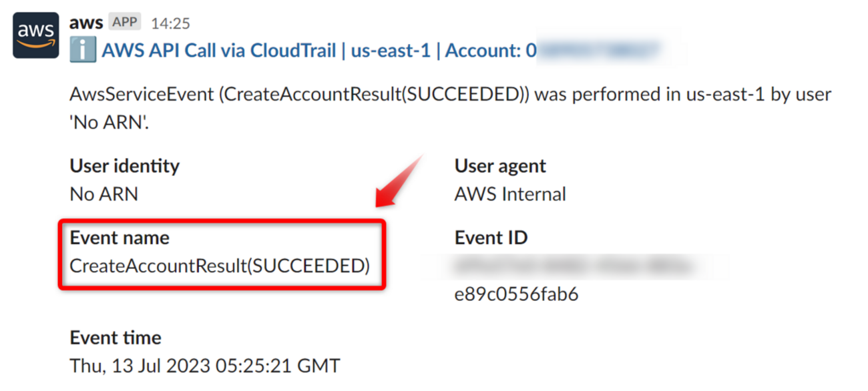Click the Event name field label

(120, 238)
